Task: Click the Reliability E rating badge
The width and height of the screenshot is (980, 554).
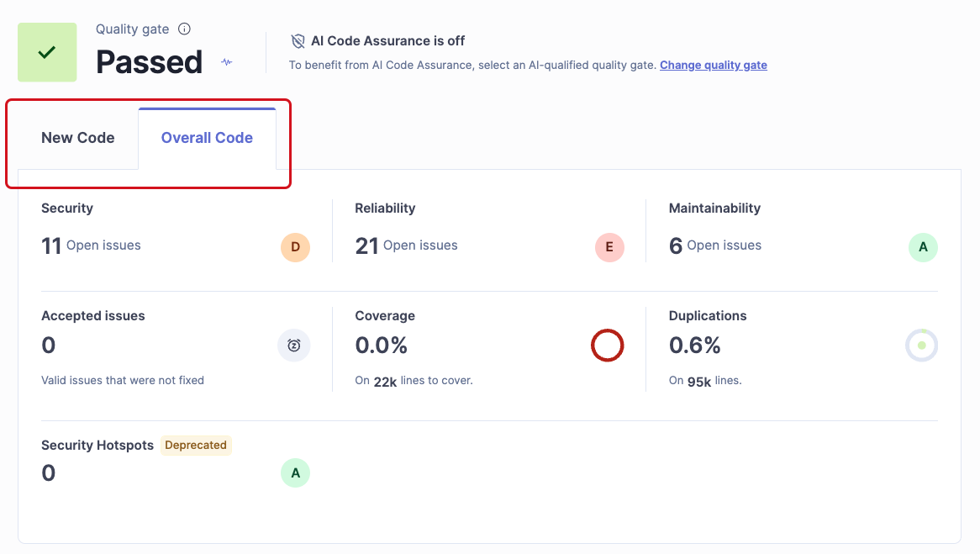Action: [609, 247]
